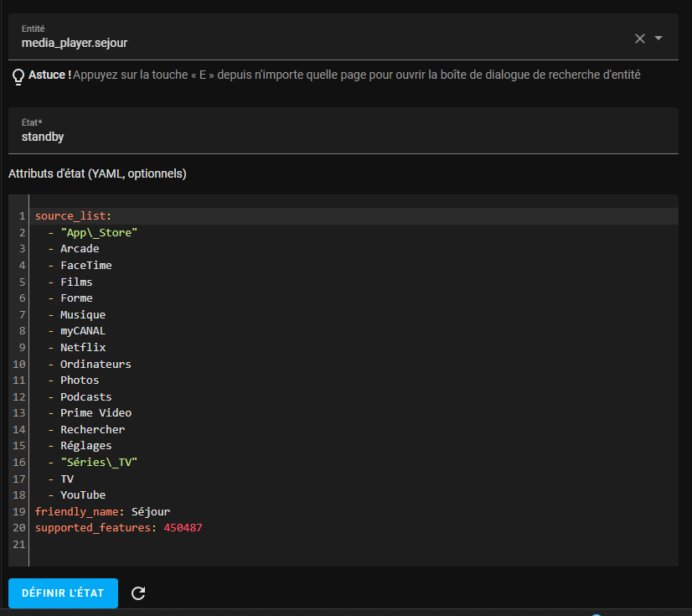Click the TV entry on line 17
This screenshot has width=692, height=616.
click(67, 479)
